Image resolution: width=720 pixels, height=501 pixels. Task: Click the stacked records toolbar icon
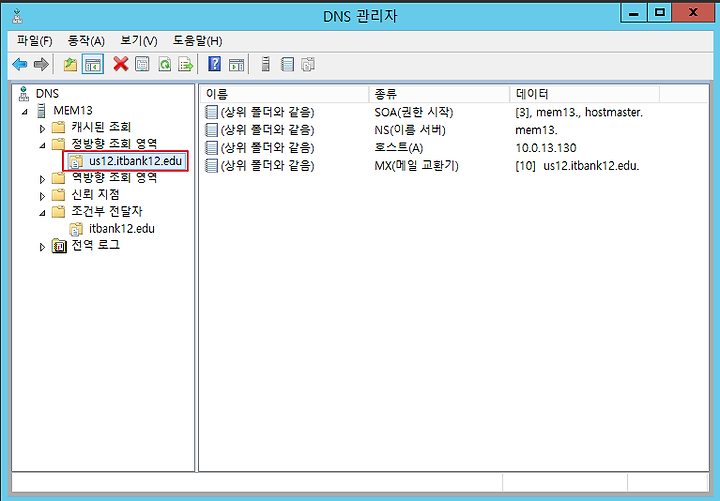pos(308,64)
